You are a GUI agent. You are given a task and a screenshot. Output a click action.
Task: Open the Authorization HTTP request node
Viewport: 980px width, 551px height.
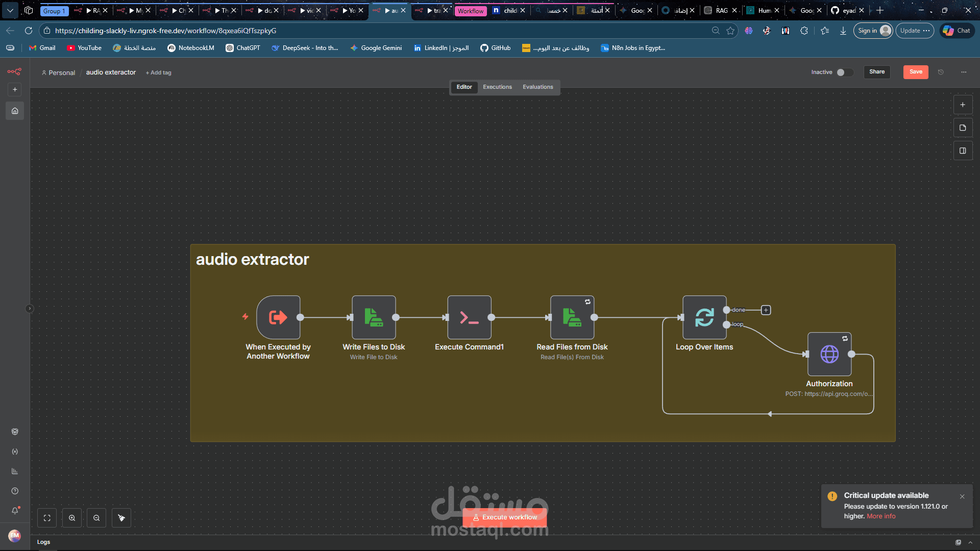[829, 354]
